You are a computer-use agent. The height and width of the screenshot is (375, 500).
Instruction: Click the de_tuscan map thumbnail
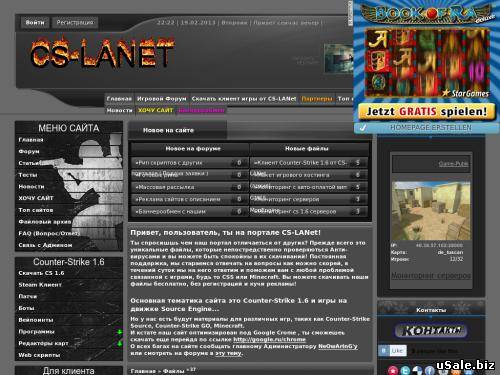(x=431, y=211)
